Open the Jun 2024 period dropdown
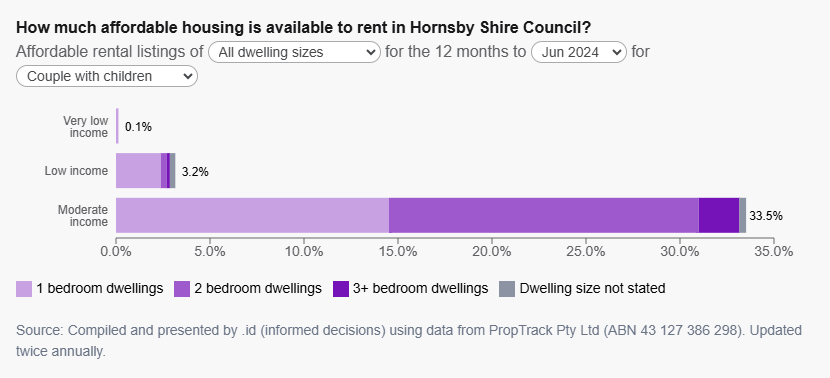Image resolution: width=830 pixels, height=378 pixels. [x=579, y=52]
